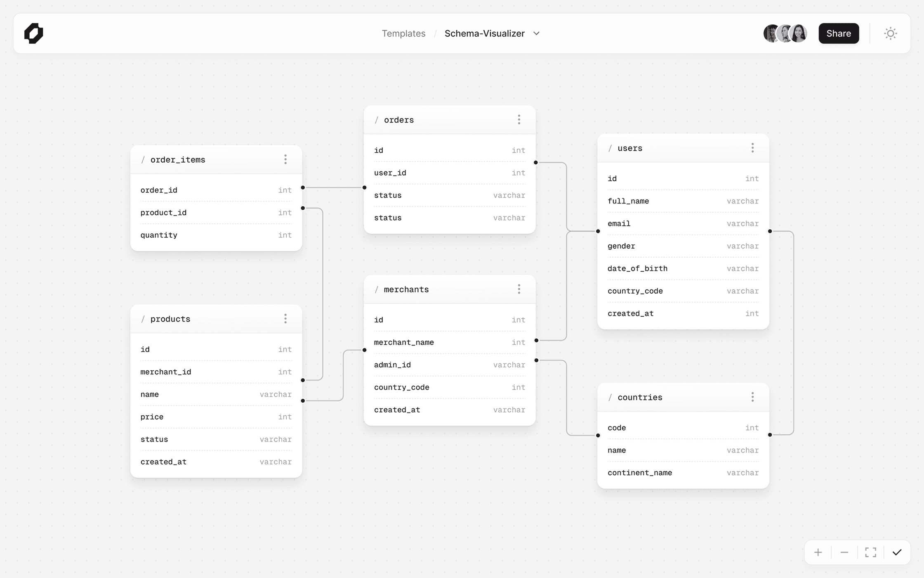Expand the Schema-Visualizer chevron dropdown
The image size is (924, 578).
(x=536, y=33)
